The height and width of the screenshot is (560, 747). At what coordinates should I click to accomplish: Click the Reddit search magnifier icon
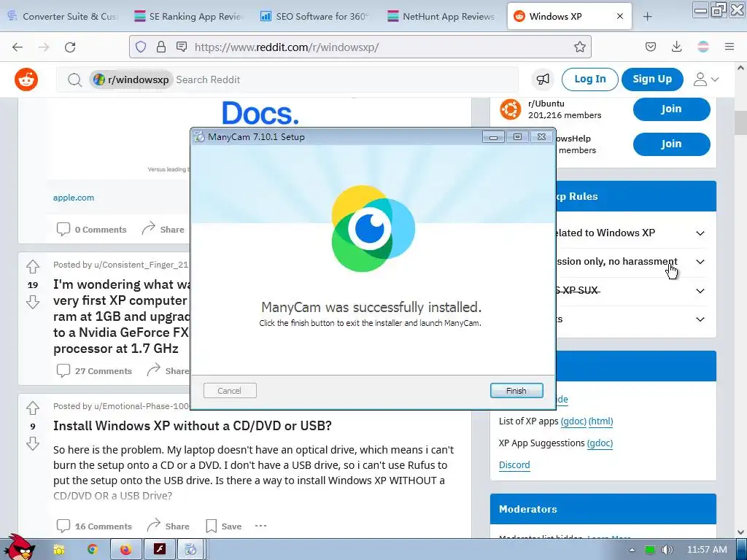[74, 80]
